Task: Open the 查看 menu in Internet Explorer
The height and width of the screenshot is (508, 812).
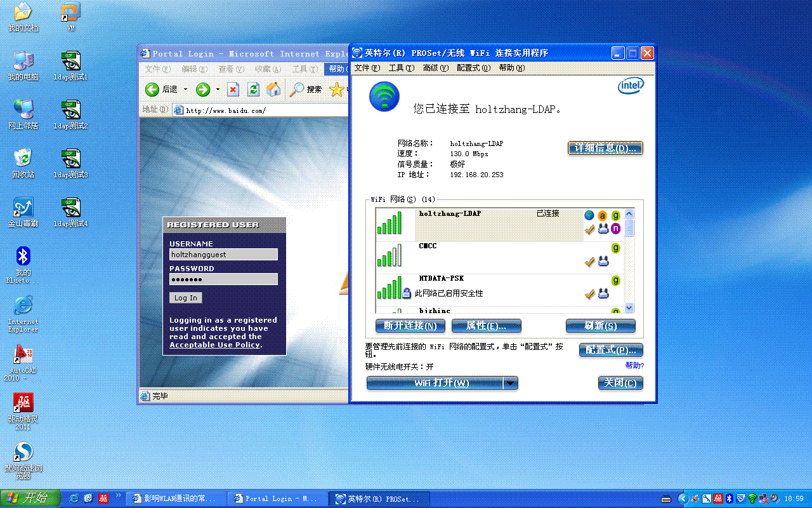Action: [x=231, y=69]
